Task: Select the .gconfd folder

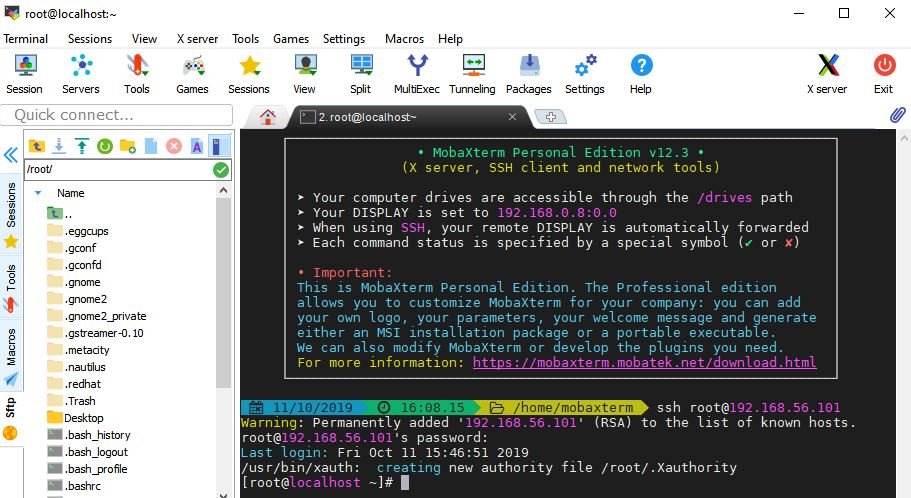Action: click(74, 265)
